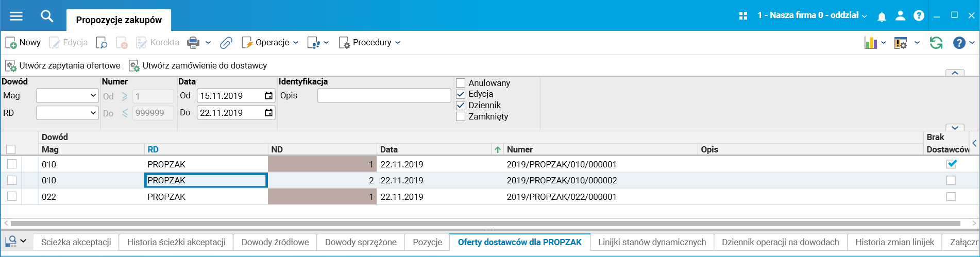Image resolution: width=980 pixels, height=257 pixels.
Task: Click into the Opis input field
Action: [x=384, y=96]
